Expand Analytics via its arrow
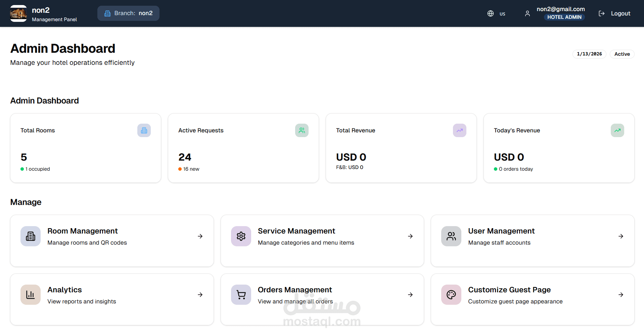The width and height of the screenshot is (644, 335). [200, 295]
